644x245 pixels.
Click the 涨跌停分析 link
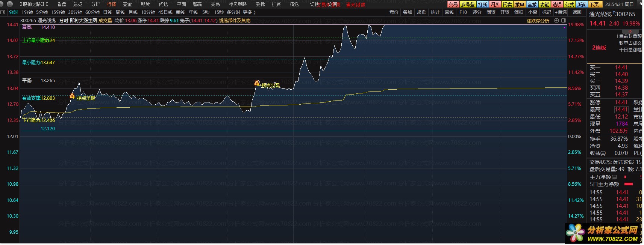(538, 21)
